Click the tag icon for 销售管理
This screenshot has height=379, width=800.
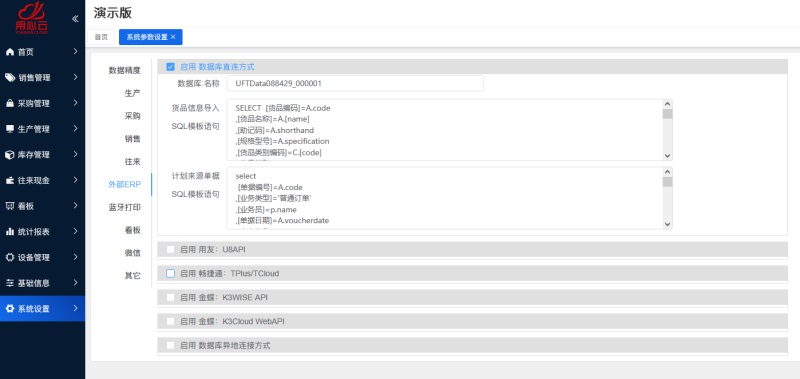[10, 78]
